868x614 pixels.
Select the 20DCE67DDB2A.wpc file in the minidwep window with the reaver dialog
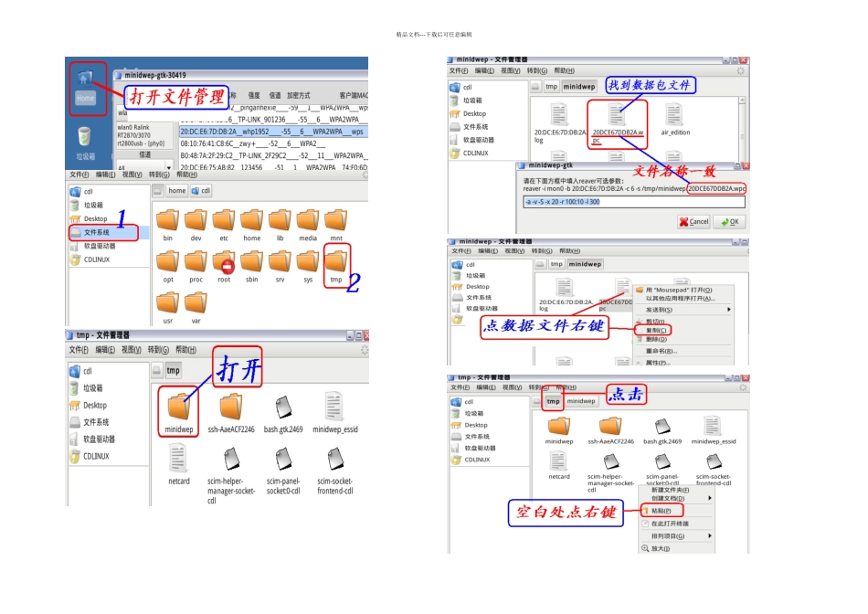618,124
